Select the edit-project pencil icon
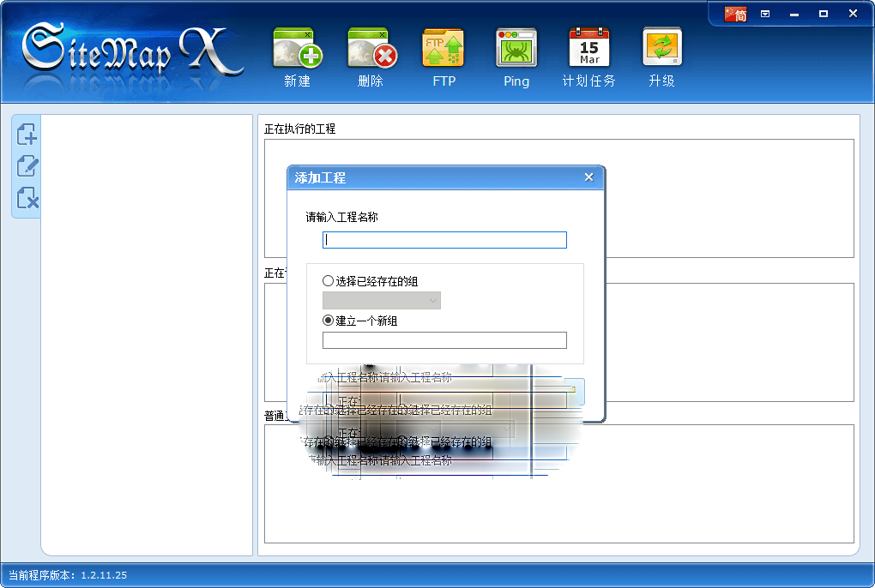 [x=26, y=167]
